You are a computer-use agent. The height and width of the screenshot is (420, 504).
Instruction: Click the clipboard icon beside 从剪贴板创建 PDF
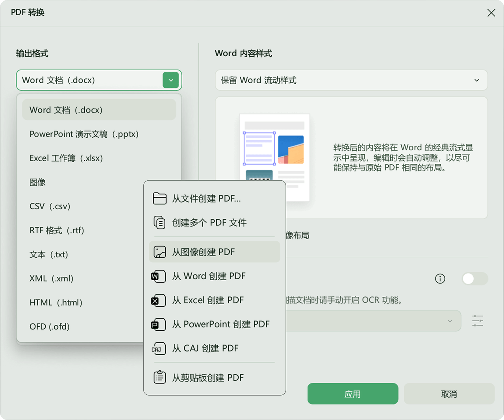159,377
